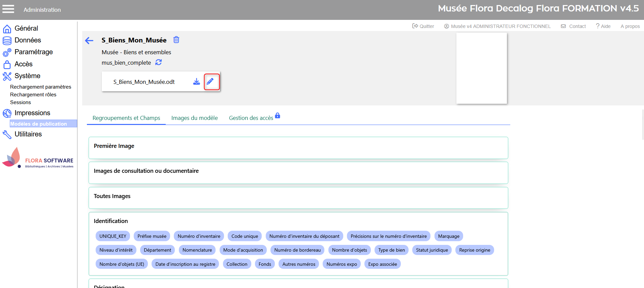644x288 pixels.
Task: Click the Données database icon
Action: [x=7, y=40]
